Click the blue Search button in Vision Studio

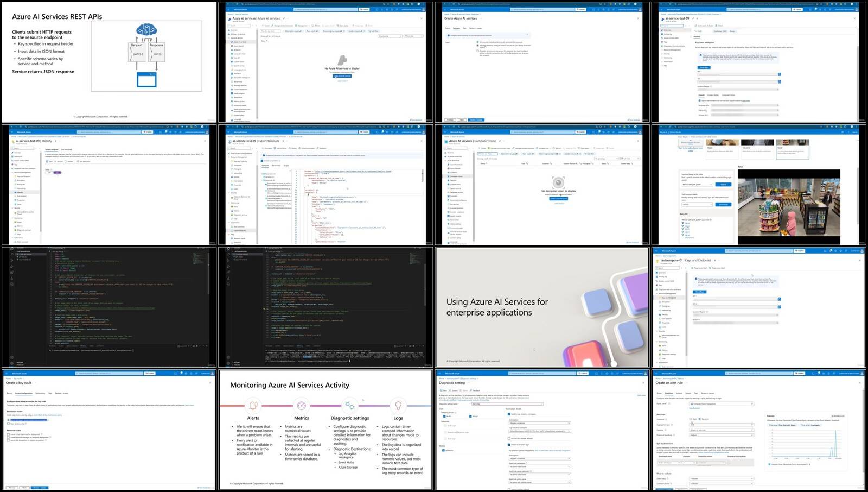click(723, 185)
